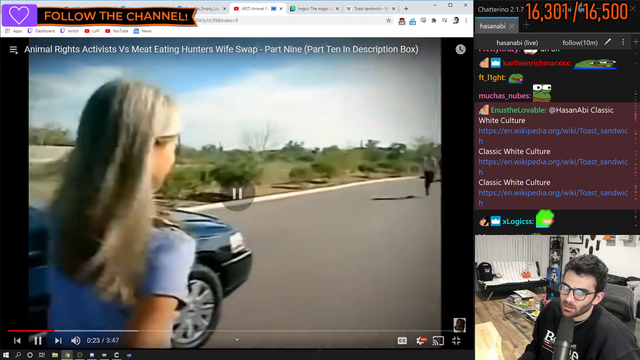
Task: Open the twitch bookmark
Action: point(69,31)
